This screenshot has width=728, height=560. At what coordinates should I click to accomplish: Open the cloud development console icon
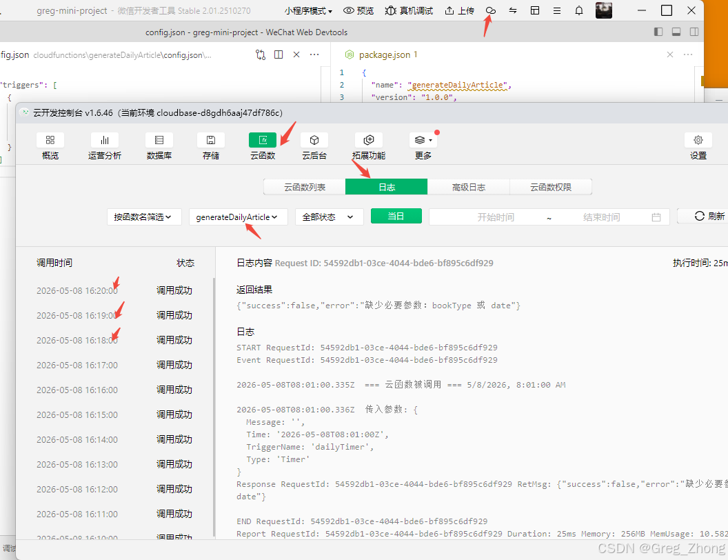point(491,10)
